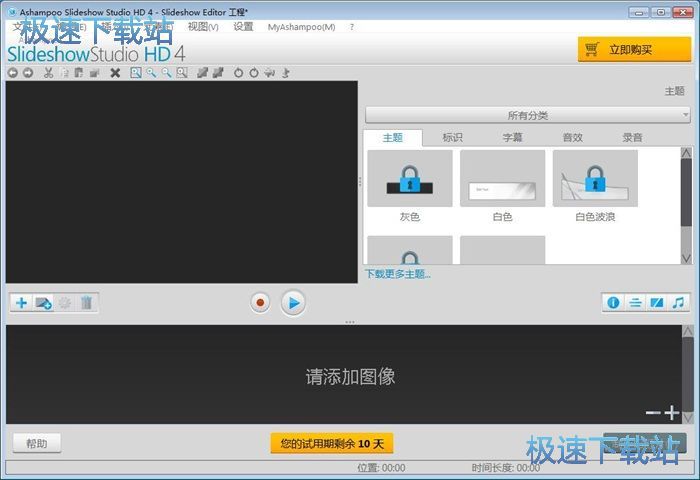Viewport: 700px width, 480px height.
Task: Click the timeline zoom-in plus control
Action: point(672,412)
